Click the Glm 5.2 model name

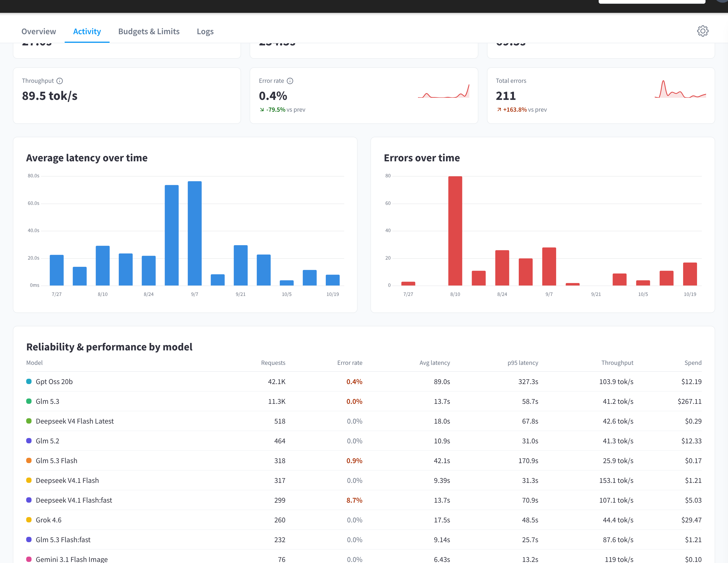tap(47, 441)
